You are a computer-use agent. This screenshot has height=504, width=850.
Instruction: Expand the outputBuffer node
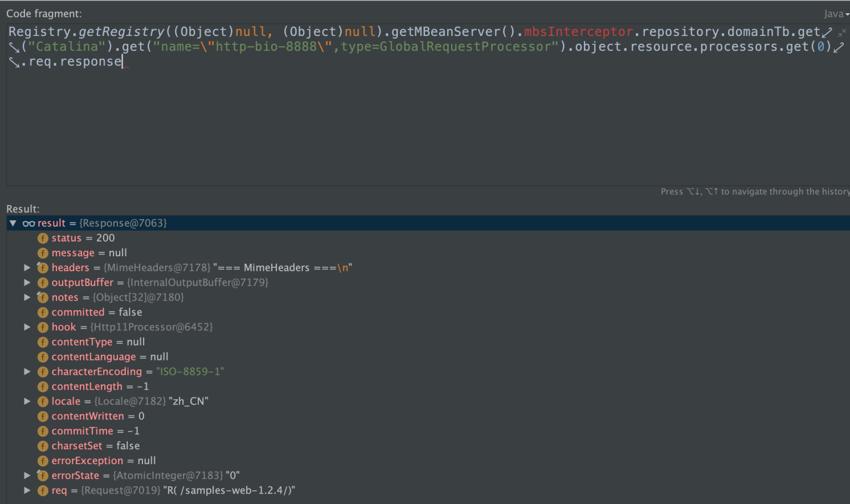pyautogui.click(x=27, y=282)
